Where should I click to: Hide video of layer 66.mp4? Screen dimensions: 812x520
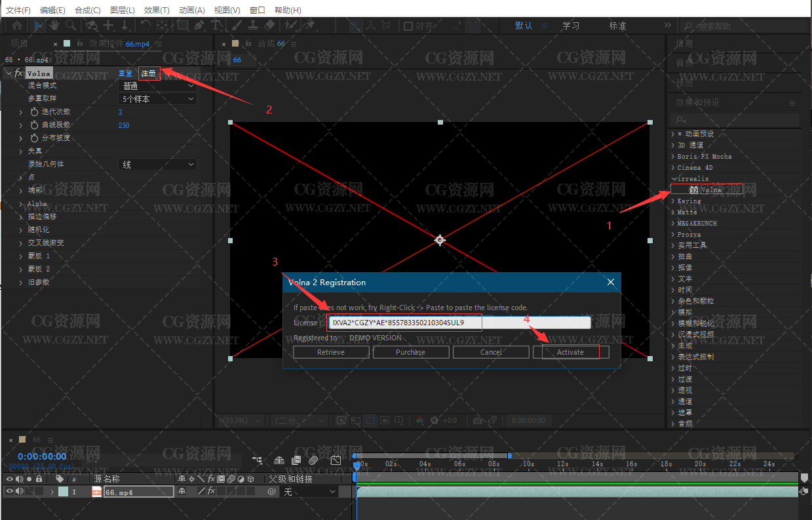pos(9,492)
